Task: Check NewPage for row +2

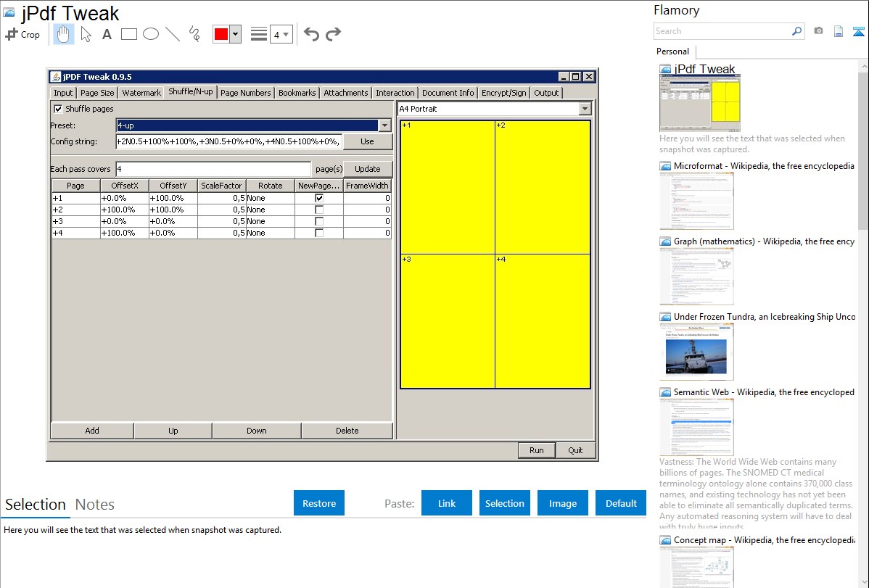Action: point(319,210)
